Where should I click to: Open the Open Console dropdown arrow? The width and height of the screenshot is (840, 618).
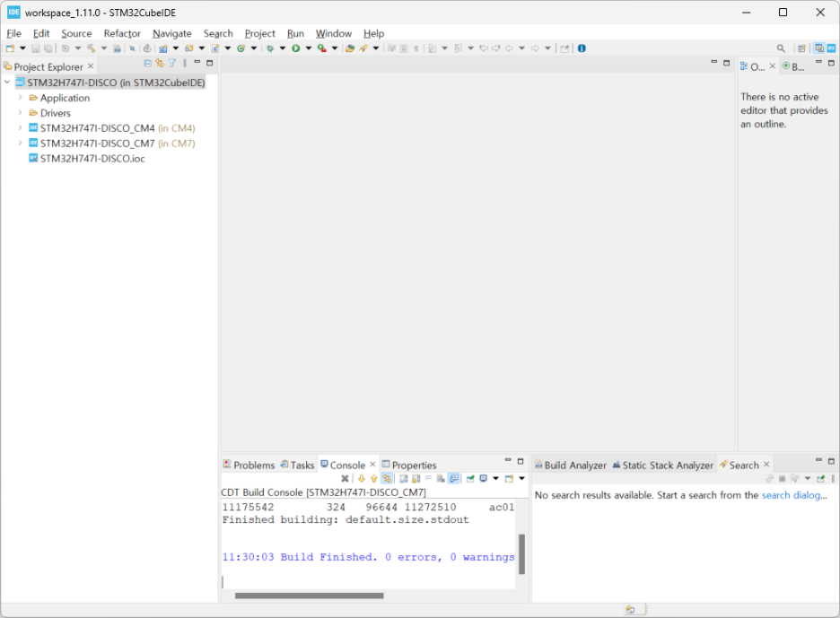pyautogui.click(x=521, y=479)
